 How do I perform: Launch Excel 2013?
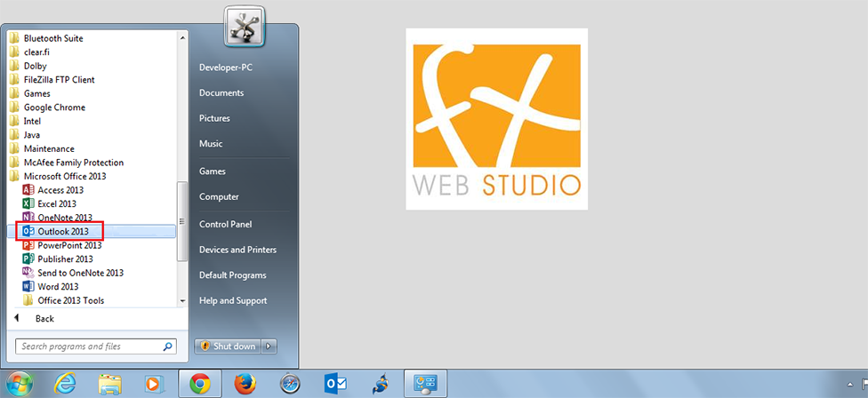[x=49, y=204]
